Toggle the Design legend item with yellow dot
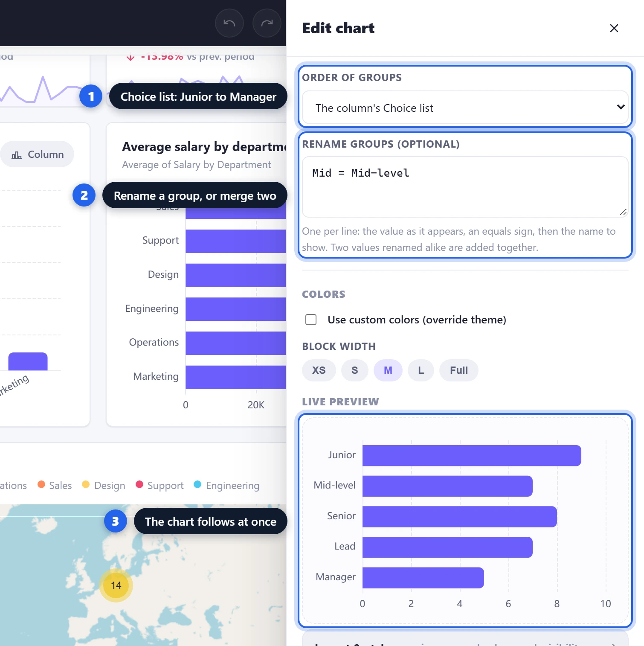Screen dimensions: 644x646 [x=104, y=485]
